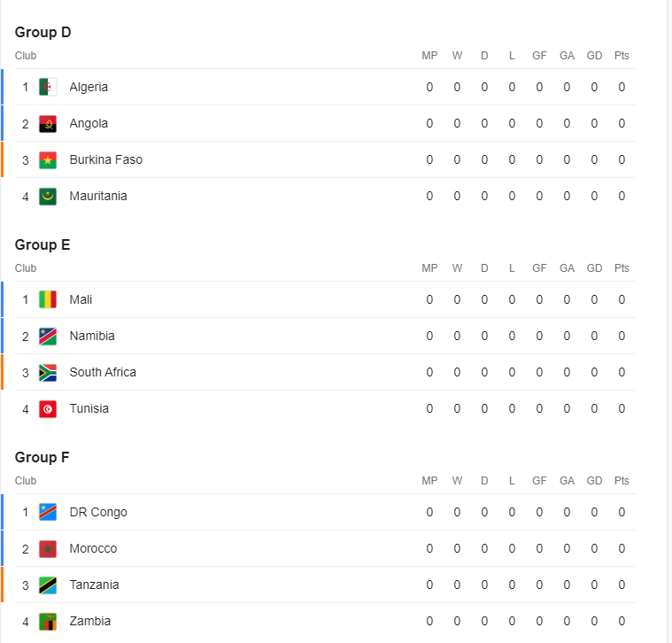Screen dimensions: 672x643
Task: Click the DR Congo flag icon
Action: tap(48, 512)
